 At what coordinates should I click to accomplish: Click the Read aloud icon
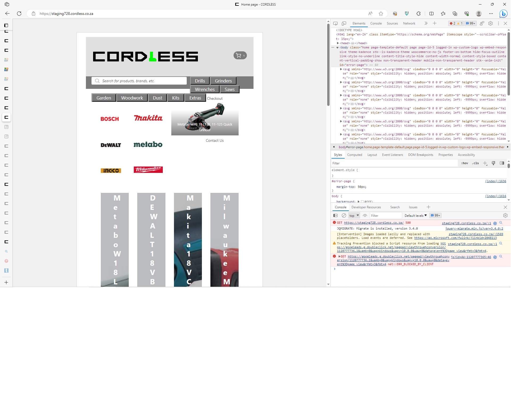click(x=370, y=14)
